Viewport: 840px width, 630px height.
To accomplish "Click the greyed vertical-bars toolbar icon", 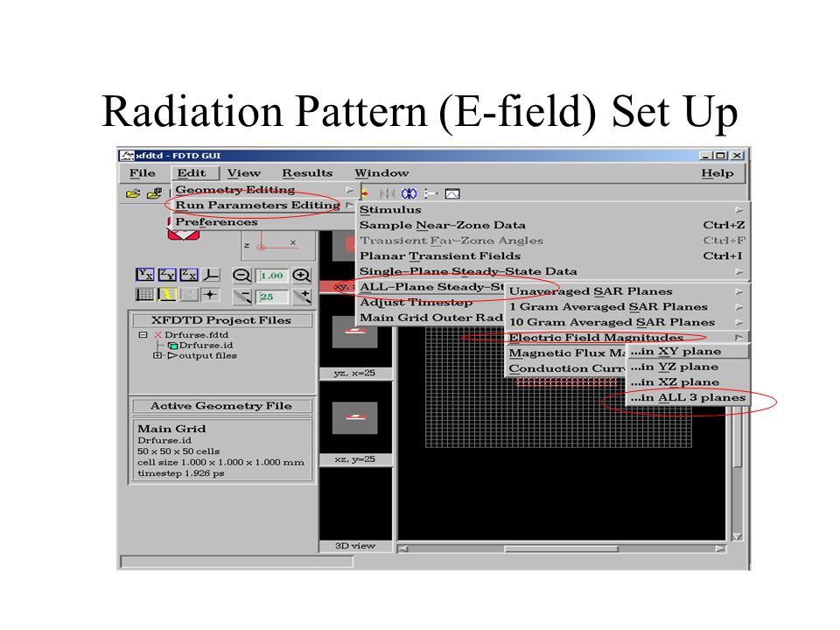I will (387, 193).
